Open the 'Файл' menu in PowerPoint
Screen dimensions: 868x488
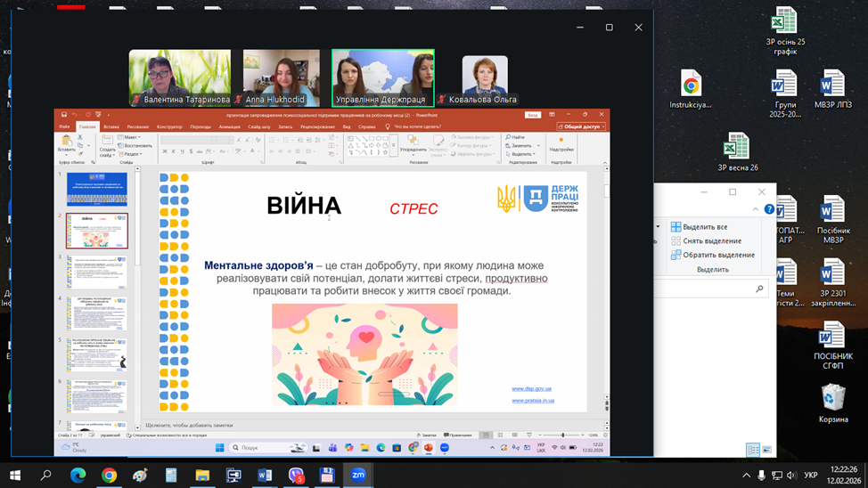coord(64,127)
